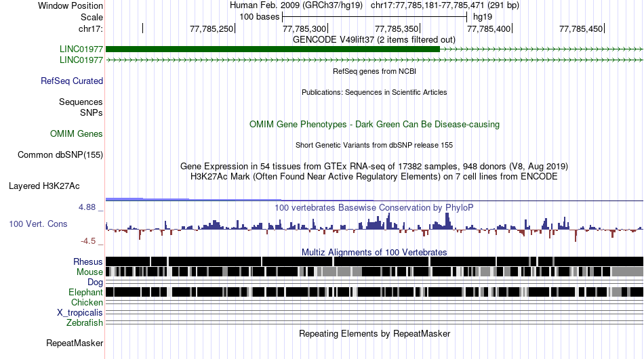Click the 100 vertebrates Basewise Conservation title
This screenshot has height=359, width=644.
(374, 207)
